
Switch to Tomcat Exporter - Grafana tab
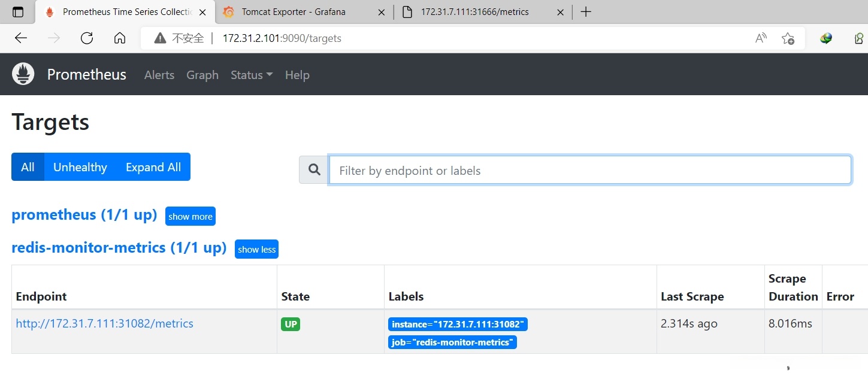pyautogui.click(x=304, y=12)
